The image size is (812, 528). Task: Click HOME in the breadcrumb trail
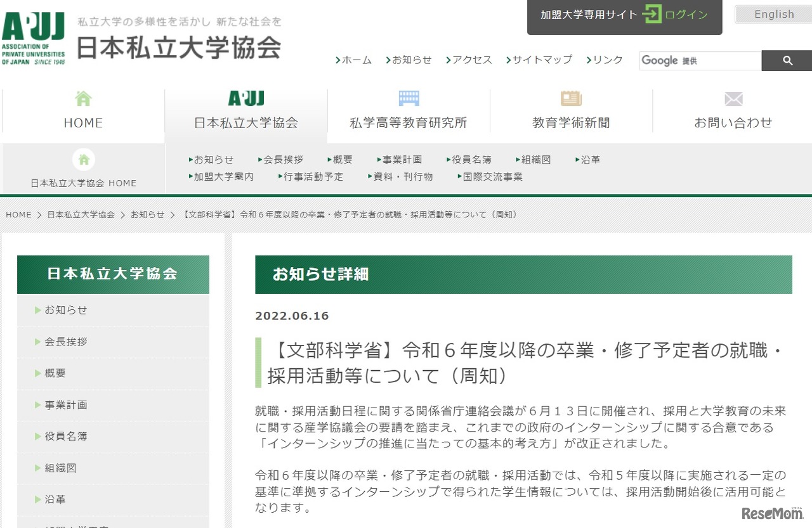(18, 215)
